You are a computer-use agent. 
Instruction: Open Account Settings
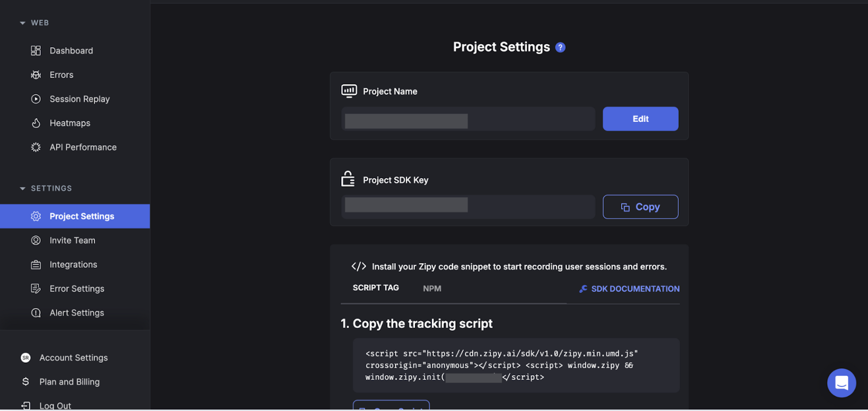[75, 358]
